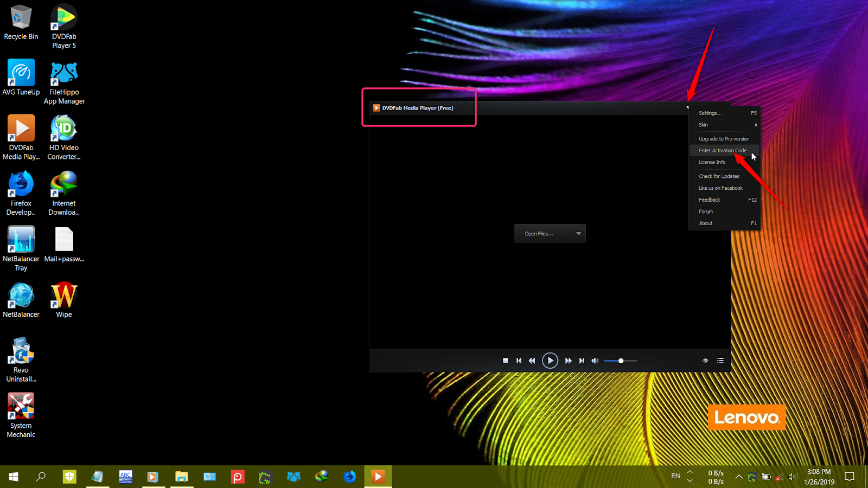Skip to the next track
Screen dimensions: 868x488
pyautogui.click(x=582, y=361)
